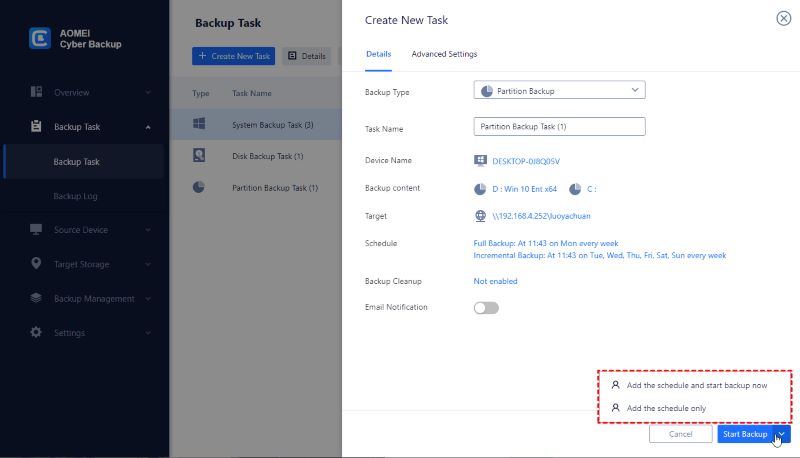Open Backup Task submenu item in sidebar
800x458 pixels.
pyautogui.click(x=84, y=162)
